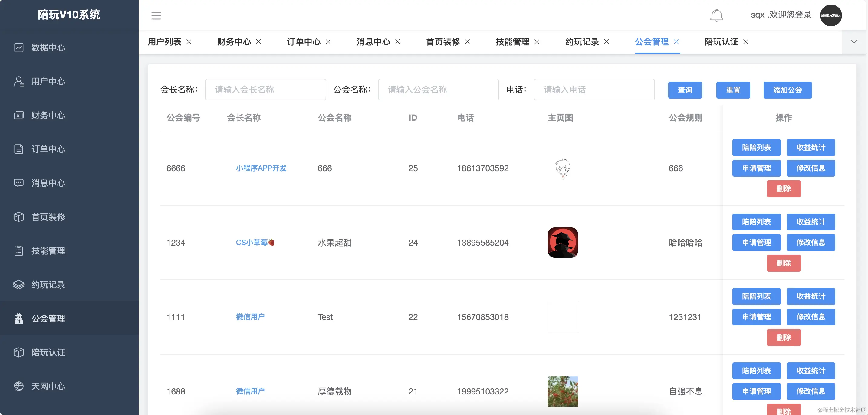This screenshot has width=868, height=415.
Task: Click the 查询 search button
Action: (x=685, y=90)
